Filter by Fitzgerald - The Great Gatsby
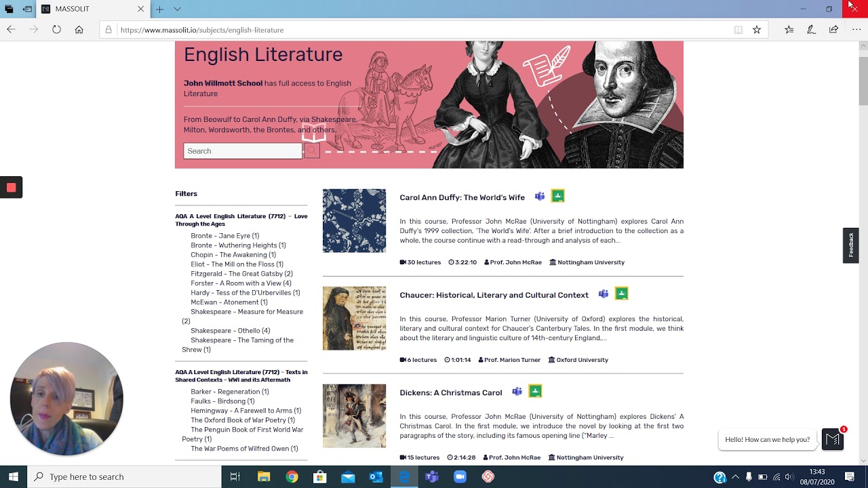Viewport: 868px width, 488px height. (x=241, y=274)
